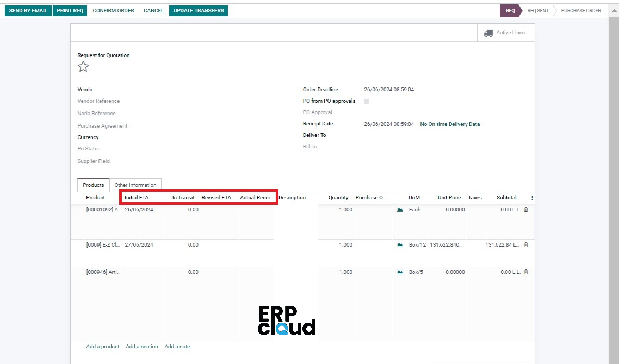Toggle PO from PO approvals checkbox
619x364 pixels.
(366, 101)
